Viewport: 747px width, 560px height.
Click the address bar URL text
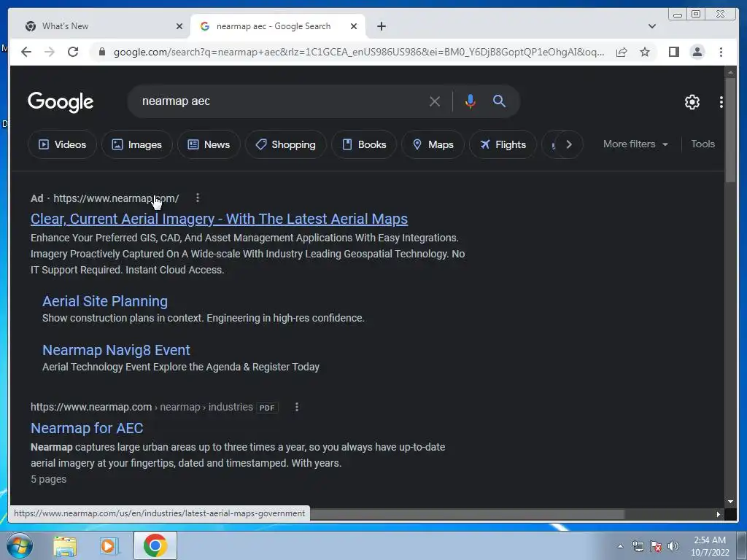tap(359, 52)
